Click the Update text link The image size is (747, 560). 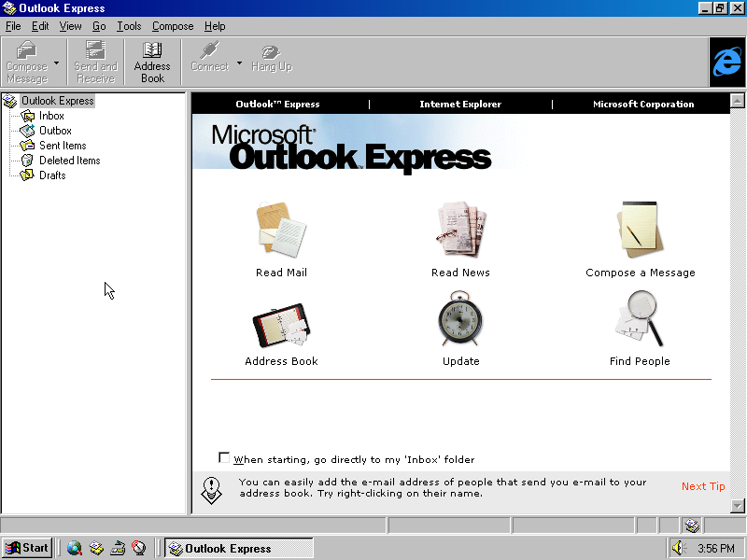[x=460, y=361]
